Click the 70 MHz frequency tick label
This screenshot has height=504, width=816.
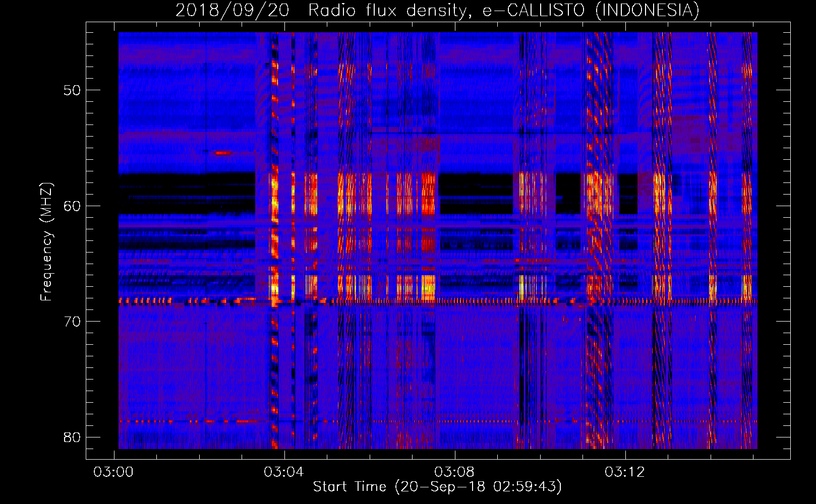pos(72,322)
